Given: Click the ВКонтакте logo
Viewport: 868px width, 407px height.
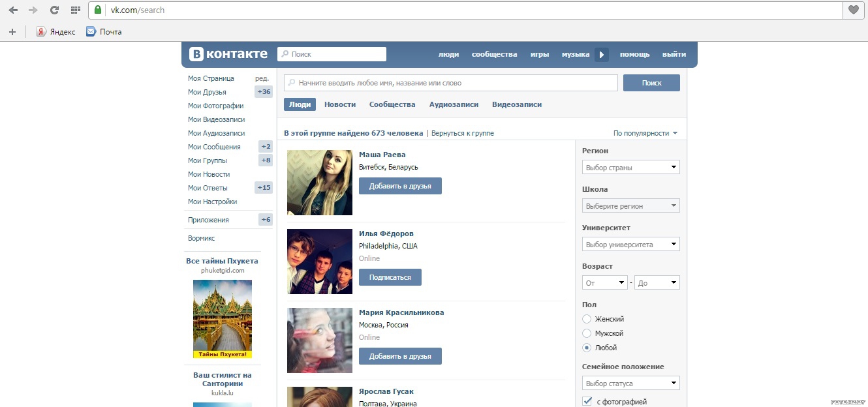Looking at the screenshot, I should (228, 54).
